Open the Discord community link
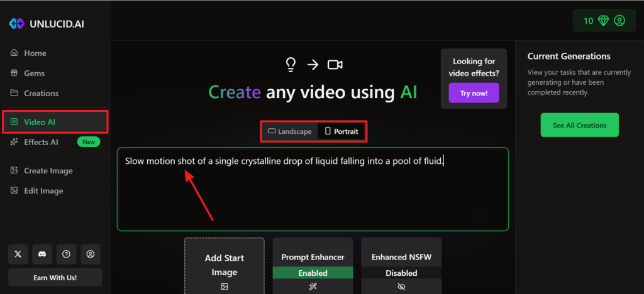644x294 pixels. (x=42, y=254)
